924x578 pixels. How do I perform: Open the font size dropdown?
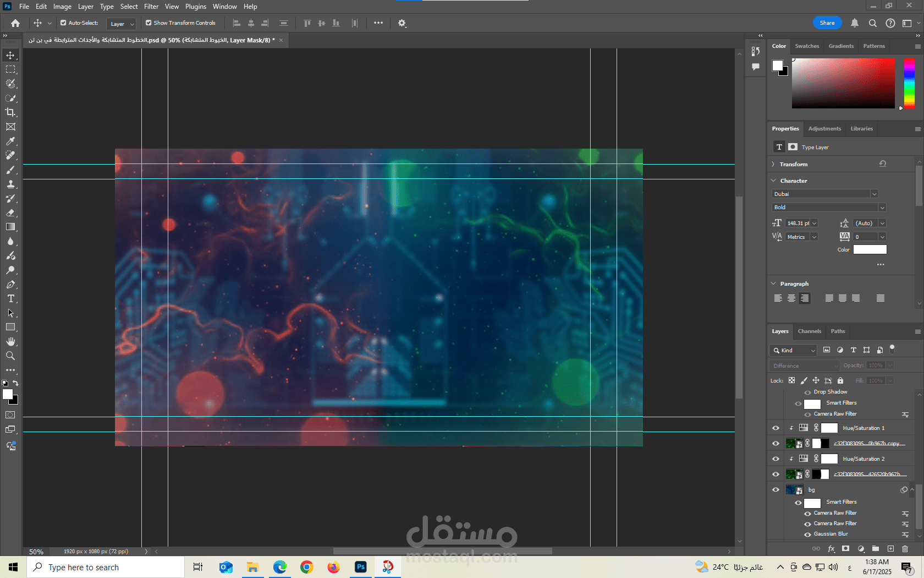815,223
